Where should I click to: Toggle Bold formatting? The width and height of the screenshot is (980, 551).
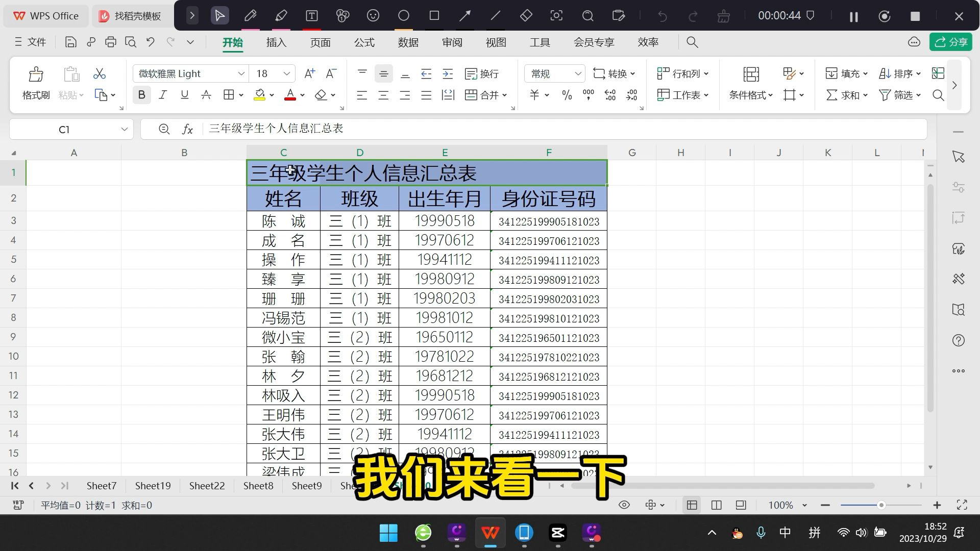tap(142, 95)
